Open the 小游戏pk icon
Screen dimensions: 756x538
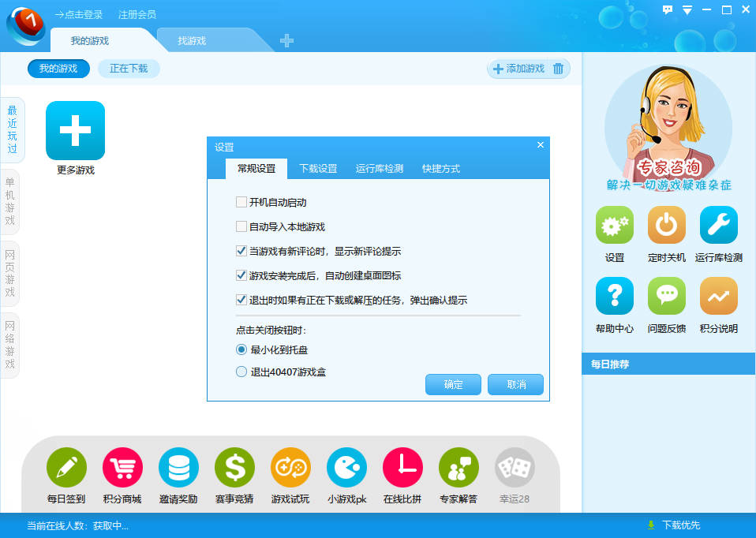(346, 467)
